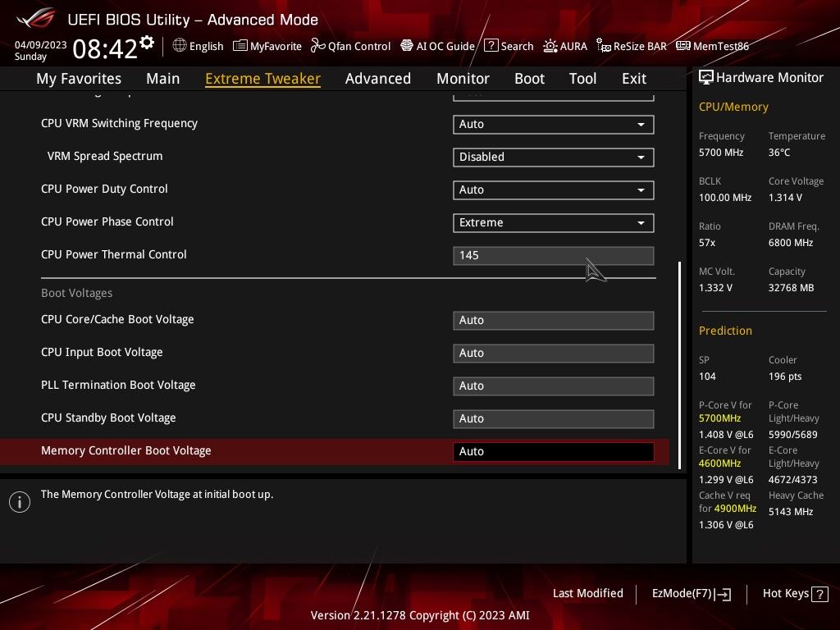840x630 pixels.
Task: Click the CPU/Memory section heading
Action: (733, 107)
